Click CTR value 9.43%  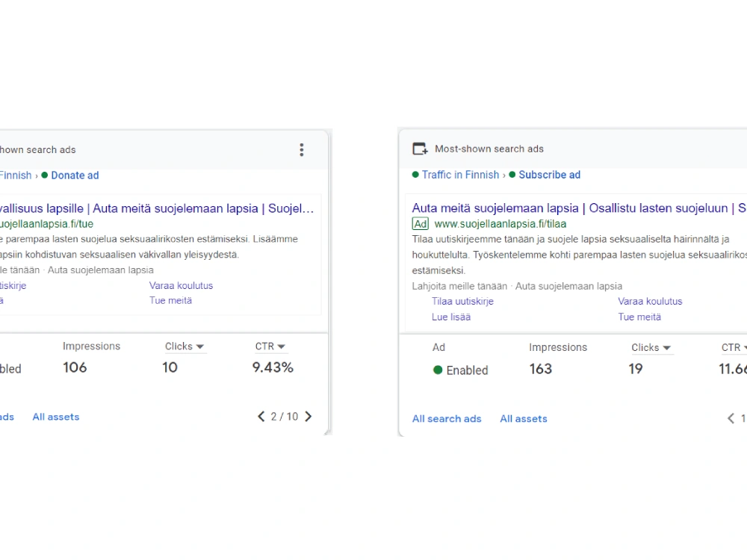pyautogui.click(x=273, y=367)
